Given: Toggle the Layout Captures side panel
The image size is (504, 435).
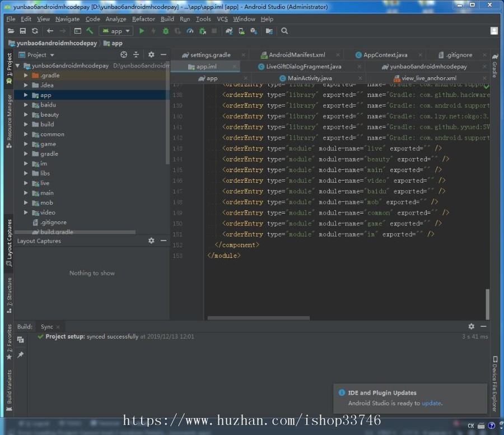Looking at the screenshot, I should point(9,242).
